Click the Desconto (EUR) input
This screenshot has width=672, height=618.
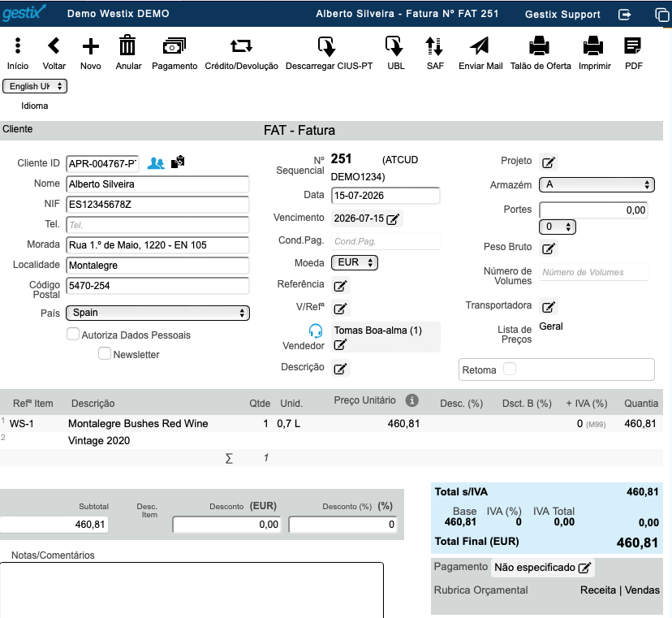(x=226, y=525)
